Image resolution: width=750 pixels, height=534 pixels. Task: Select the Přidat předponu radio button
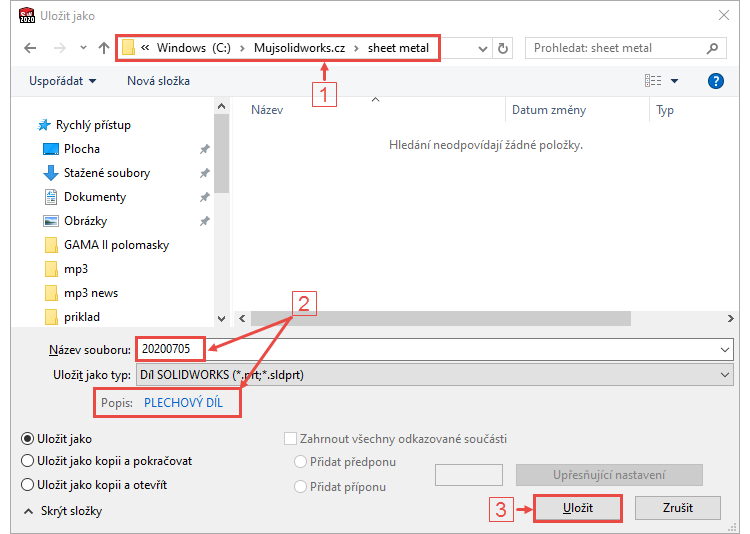pos(300,462)
